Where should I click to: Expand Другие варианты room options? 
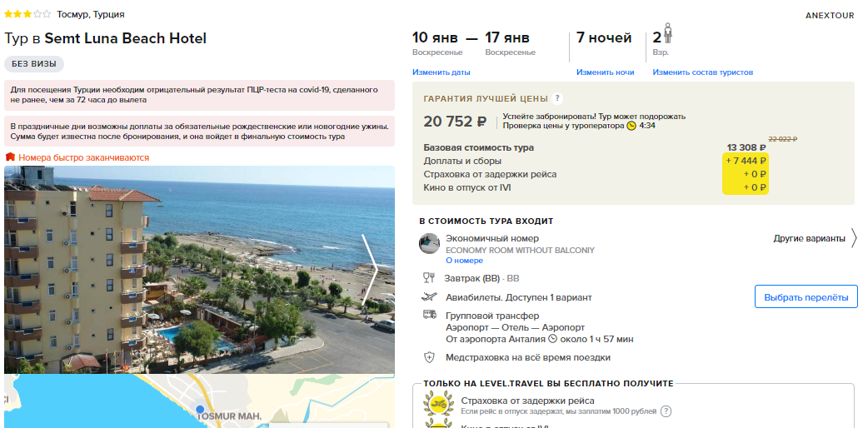[x=815, y=239]
